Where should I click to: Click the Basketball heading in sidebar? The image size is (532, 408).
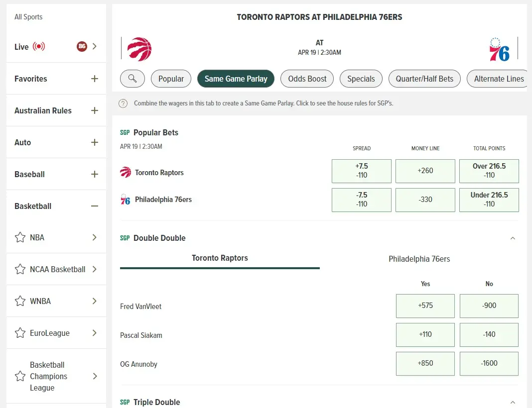tap(33, 206)
